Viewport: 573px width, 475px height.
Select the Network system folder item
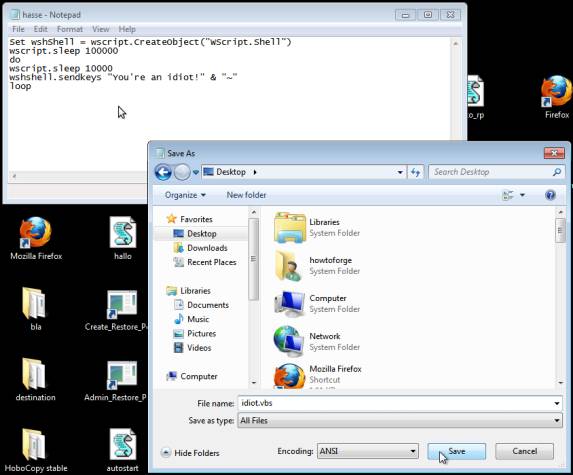click(317, 342)
